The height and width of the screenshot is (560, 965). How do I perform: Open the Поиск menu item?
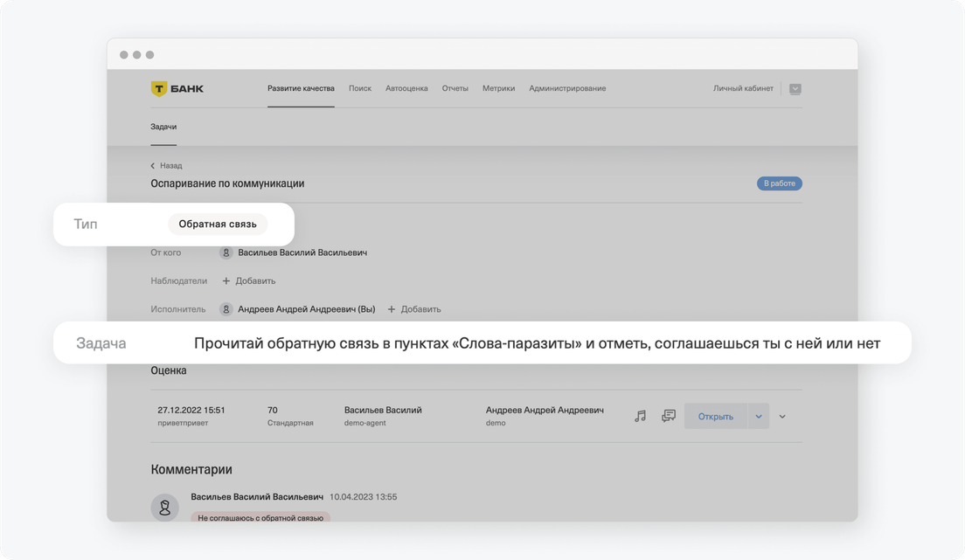pyautogui.click(x=360, y=88)
